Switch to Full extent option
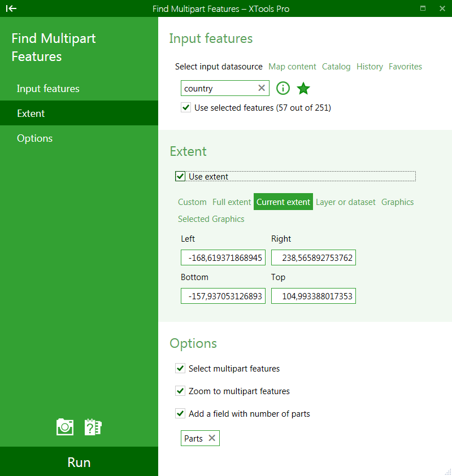This screenshot has width=452, height=476. [x=232, y=202]
